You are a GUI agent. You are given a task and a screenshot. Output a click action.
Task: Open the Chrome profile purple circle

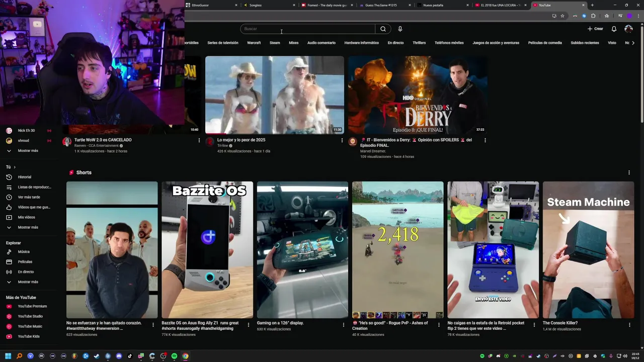[629, 16]
